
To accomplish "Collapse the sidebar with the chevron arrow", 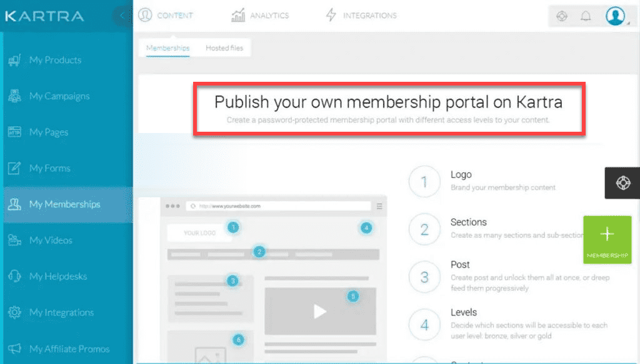I will 122,16.
